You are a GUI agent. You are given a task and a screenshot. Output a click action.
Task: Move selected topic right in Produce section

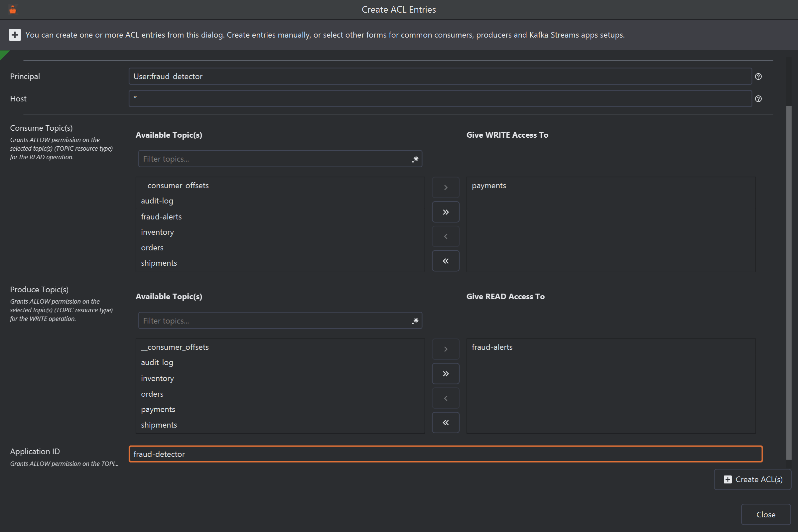click(x=446, y=349)
